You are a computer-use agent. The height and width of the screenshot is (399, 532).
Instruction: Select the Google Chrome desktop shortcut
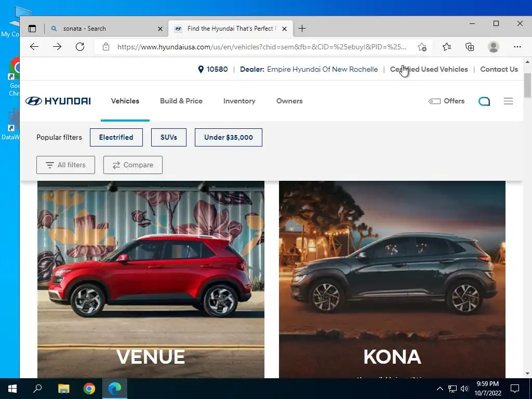tap(14, 77)
